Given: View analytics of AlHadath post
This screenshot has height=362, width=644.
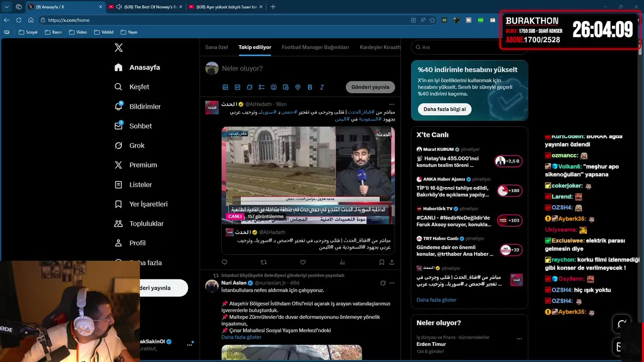Looking at the screenshot, I should click(x=342, y=262).
